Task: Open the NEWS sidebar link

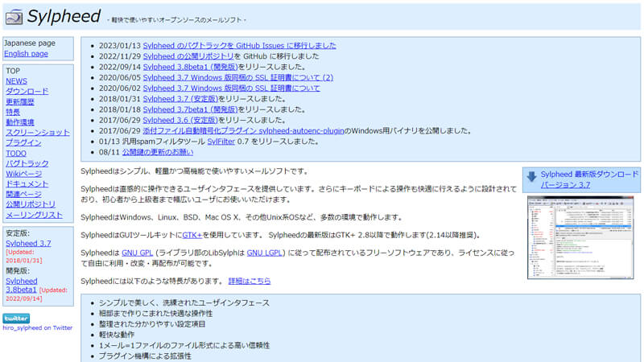Action: (16, 81)
